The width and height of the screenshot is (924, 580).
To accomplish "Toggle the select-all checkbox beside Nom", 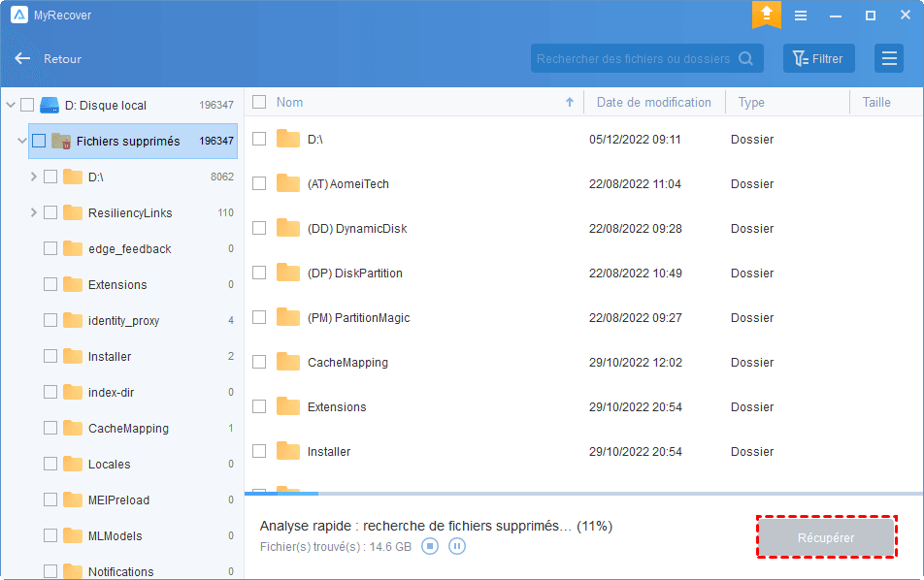I will click(x=259, y=103).
